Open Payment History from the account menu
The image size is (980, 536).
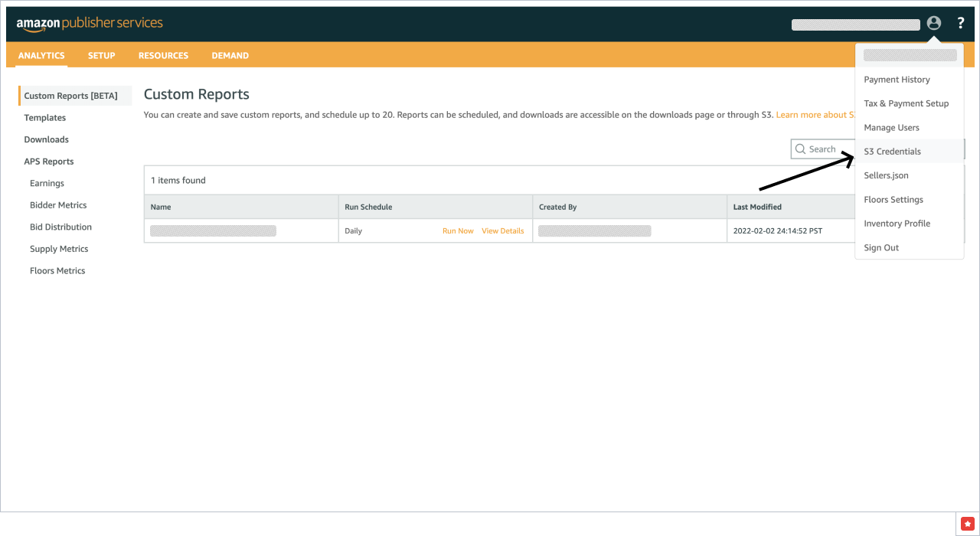pos(897,79)
